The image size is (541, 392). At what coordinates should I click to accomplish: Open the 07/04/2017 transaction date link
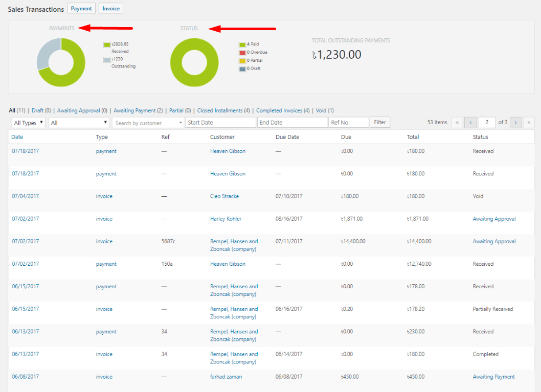[x=26, y=196]
